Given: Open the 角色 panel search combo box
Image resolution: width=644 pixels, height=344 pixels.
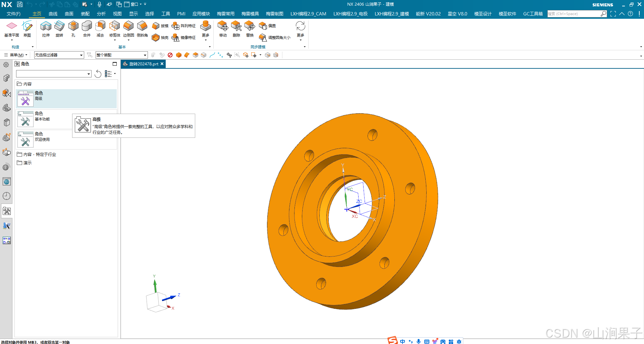Looking at the screenshot, I should [x=54, y=74].
